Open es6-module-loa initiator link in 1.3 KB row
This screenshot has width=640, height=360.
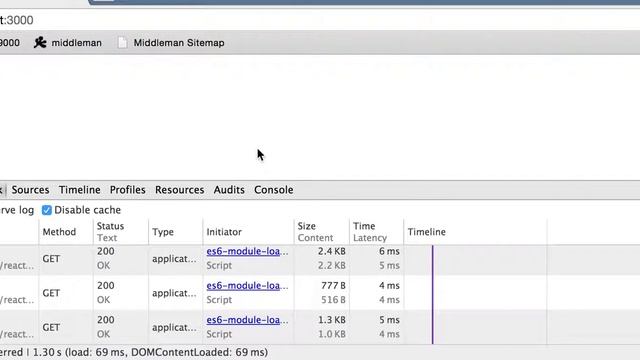247,320
